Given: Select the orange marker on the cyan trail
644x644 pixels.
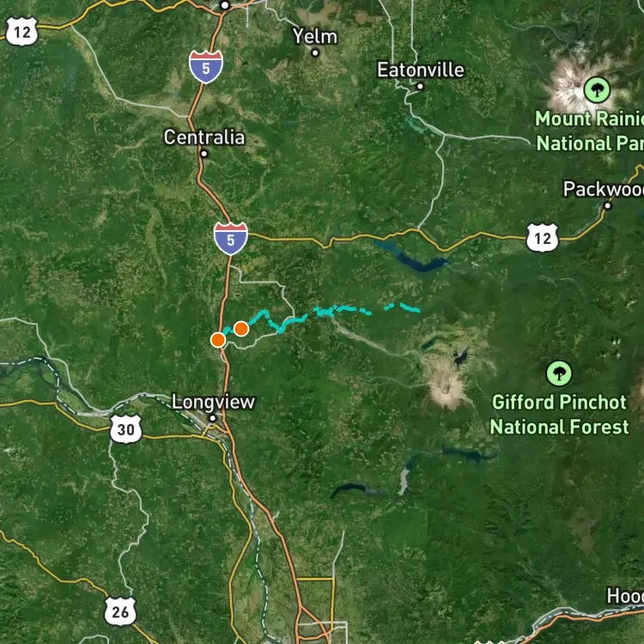Looking at the screenshot, I should (x=241, y=329).
